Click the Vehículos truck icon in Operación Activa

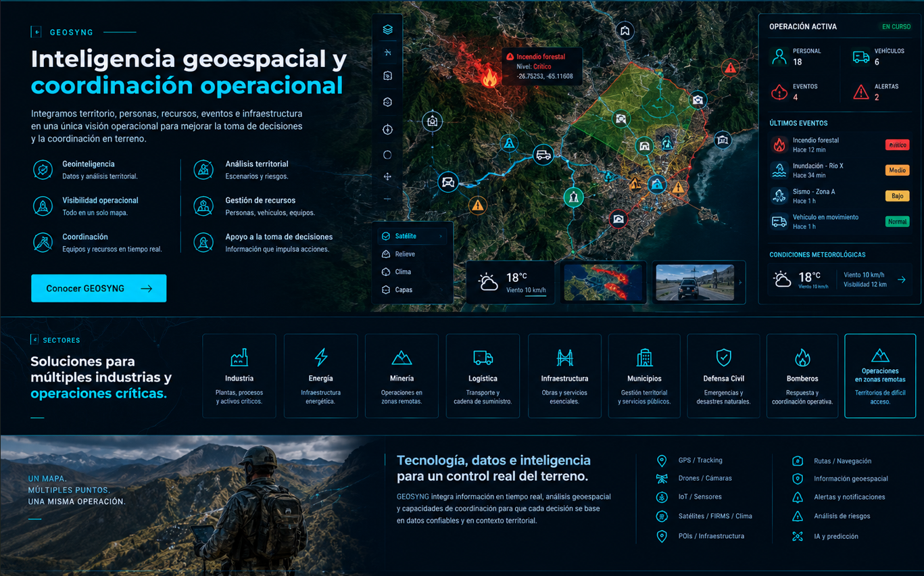(x=860, y=57)
